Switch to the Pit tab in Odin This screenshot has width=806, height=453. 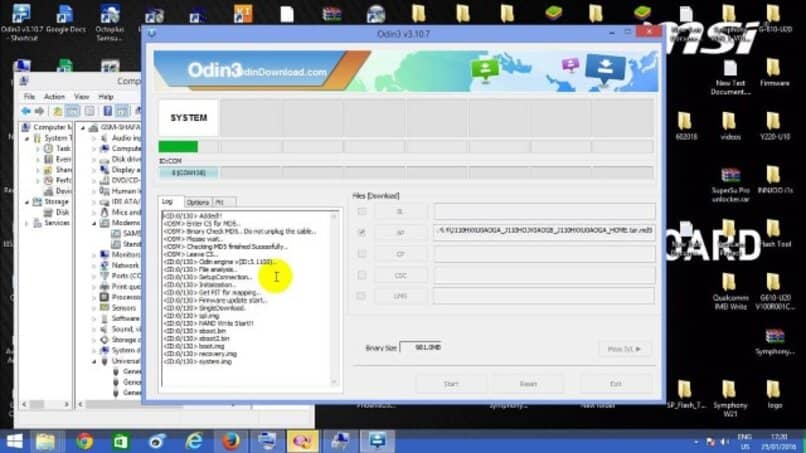[x=223, y=202]
